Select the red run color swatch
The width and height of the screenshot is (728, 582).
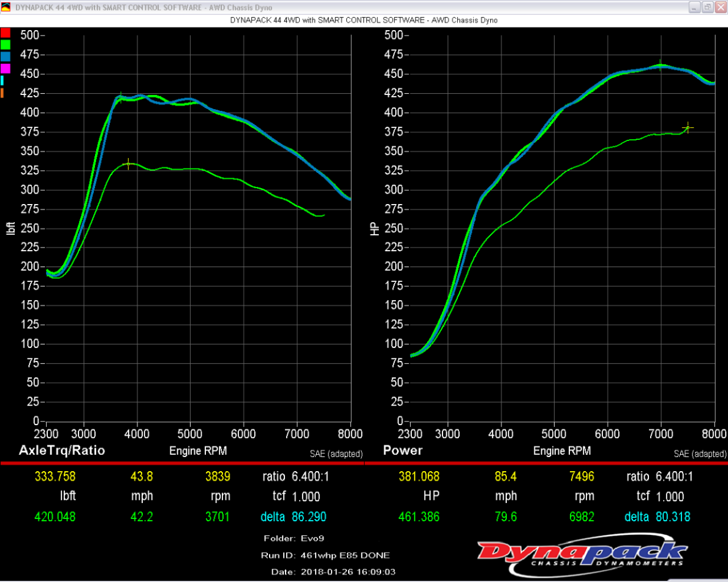(5, 32)
